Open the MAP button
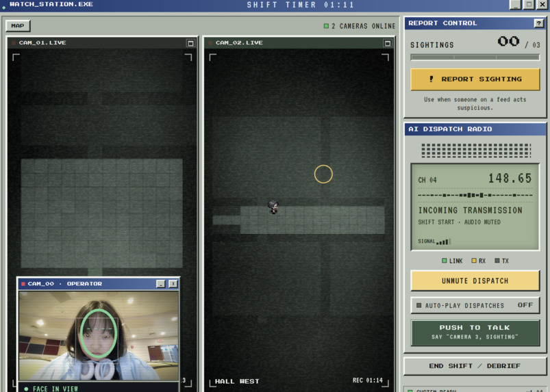 click(18, 25)
